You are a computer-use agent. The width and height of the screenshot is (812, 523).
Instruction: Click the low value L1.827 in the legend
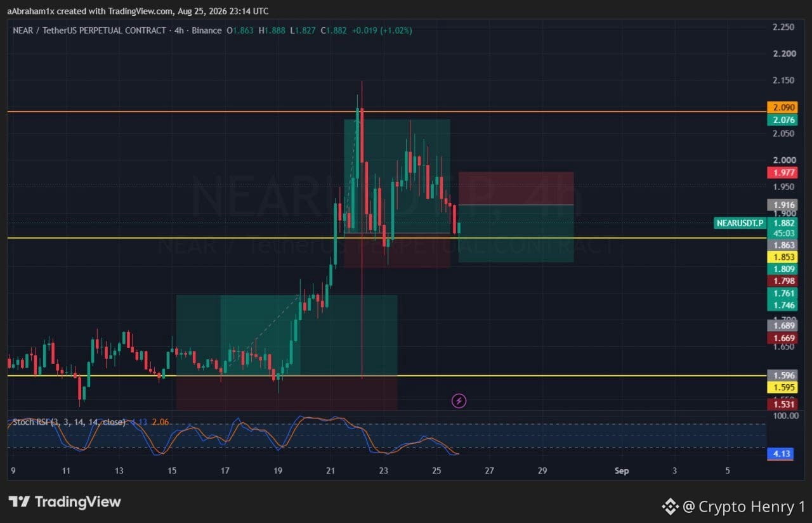point(301,30)
